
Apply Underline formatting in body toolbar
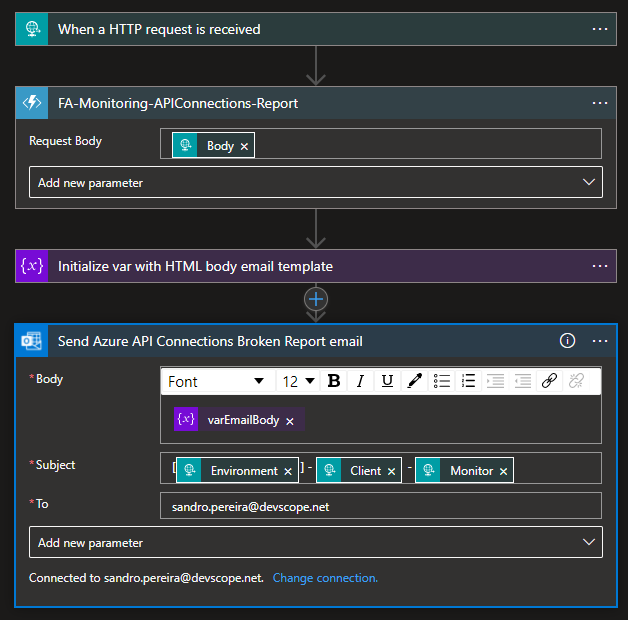[387, 381]
